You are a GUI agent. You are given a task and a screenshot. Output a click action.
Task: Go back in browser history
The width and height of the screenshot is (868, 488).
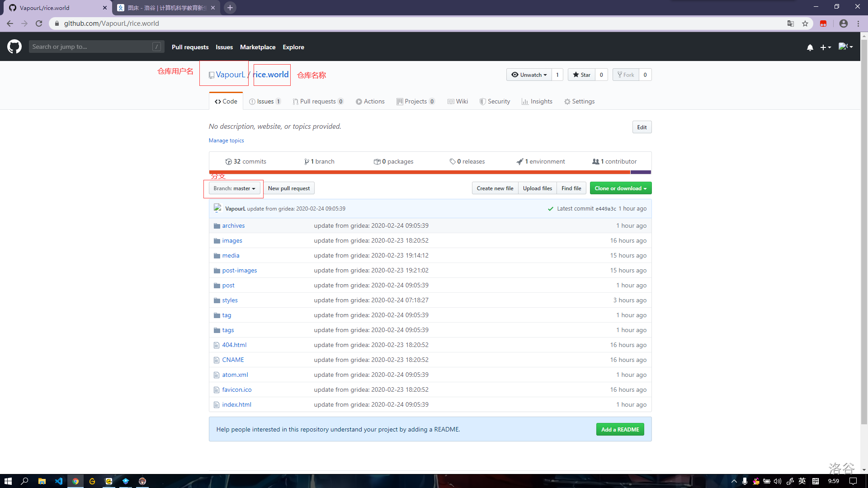[10, 23]
